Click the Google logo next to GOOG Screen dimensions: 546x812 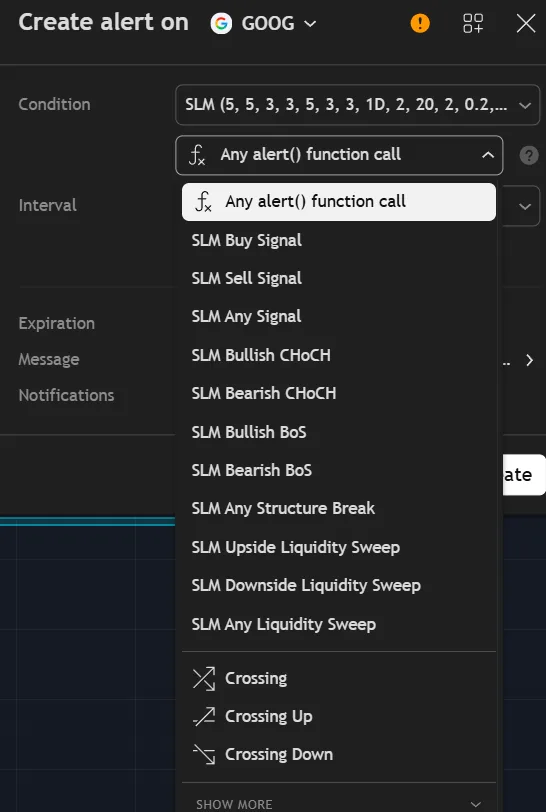[221, 23]
